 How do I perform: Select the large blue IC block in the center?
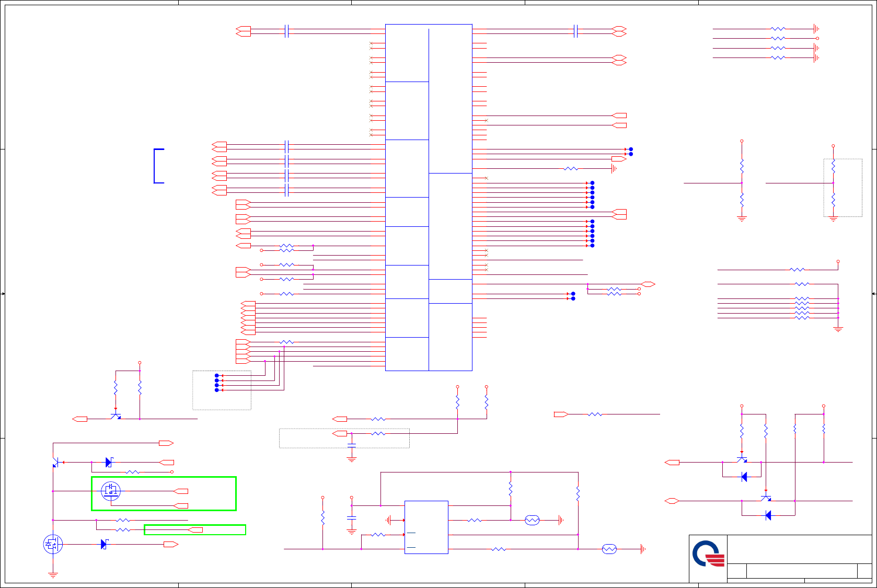(x=429, y=198)
